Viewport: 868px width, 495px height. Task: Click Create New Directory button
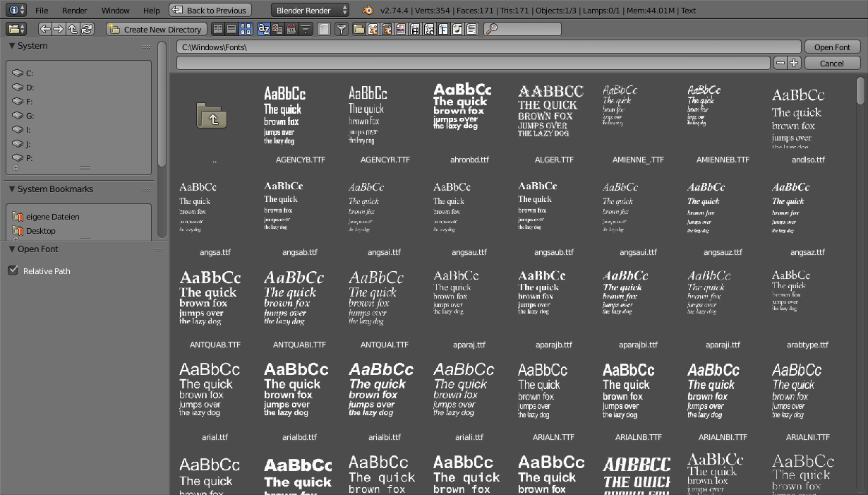(x=157, y=29)
